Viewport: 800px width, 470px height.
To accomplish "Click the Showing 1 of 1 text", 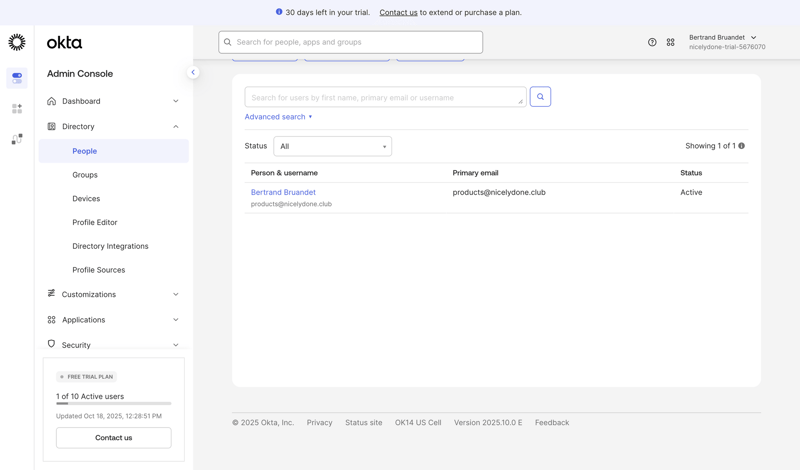I will 710,146.
